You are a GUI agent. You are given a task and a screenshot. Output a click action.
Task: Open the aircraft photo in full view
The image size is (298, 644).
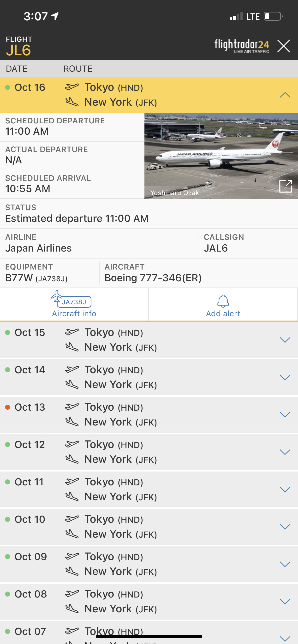click(x=286, y=186)
